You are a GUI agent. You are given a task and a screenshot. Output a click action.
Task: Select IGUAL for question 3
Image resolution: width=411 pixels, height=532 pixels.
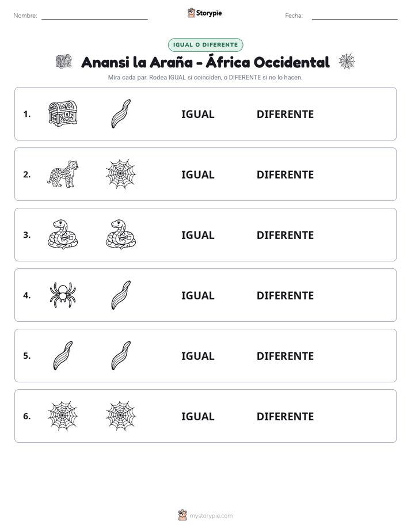(x=197, y=235)
